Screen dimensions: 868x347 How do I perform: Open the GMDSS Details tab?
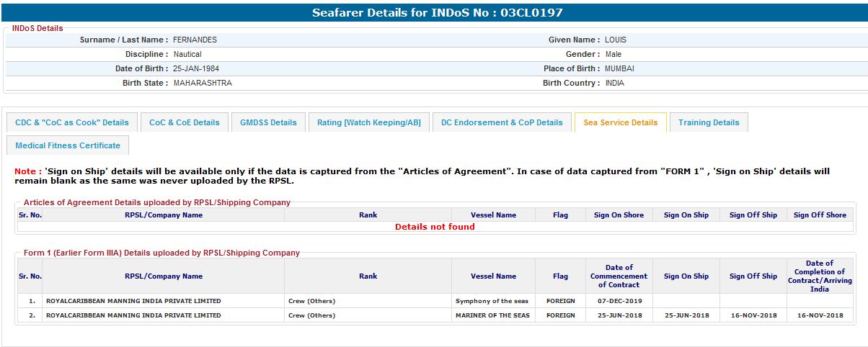[268, 122]
